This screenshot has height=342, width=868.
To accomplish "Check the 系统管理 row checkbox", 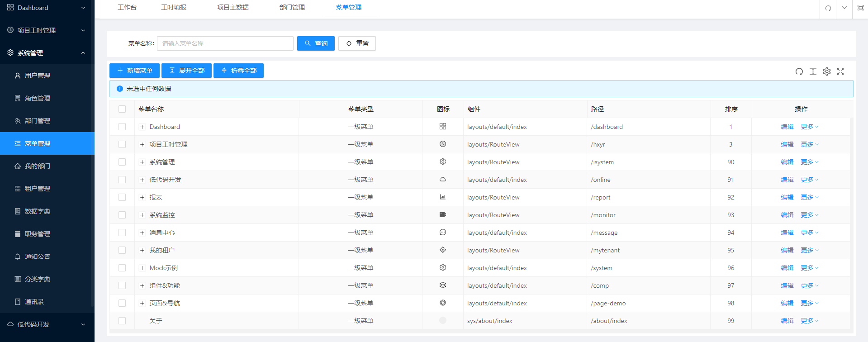I will tap(122, 162).
